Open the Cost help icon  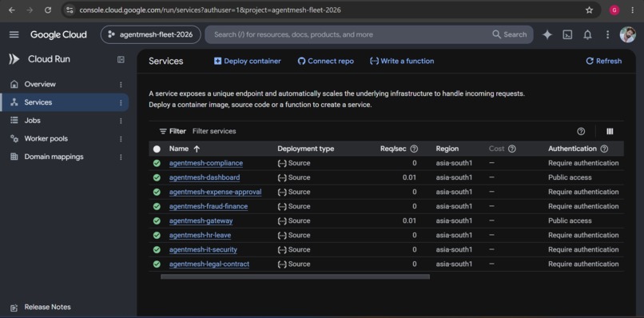tap(511, 149)
